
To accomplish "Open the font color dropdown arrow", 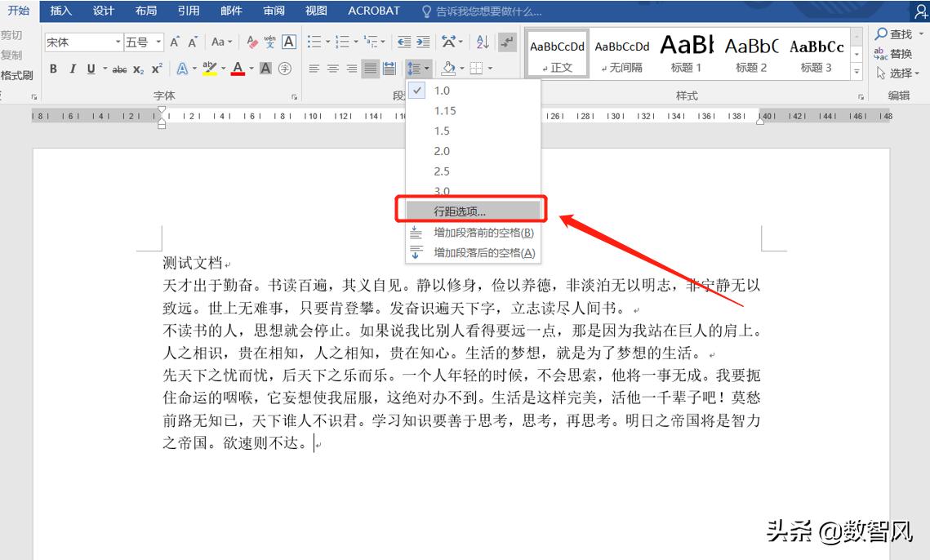I will (250, 69).
